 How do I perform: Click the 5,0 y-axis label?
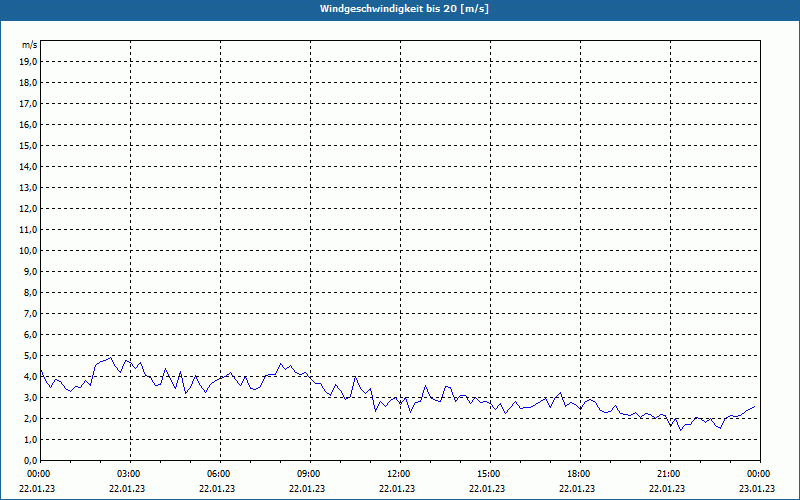coord(30,356)
